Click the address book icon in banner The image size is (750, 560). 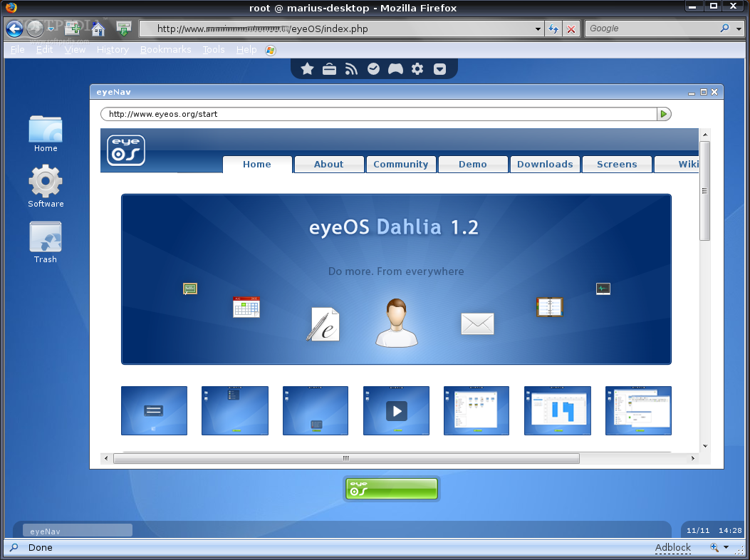[x=550, y=307]
